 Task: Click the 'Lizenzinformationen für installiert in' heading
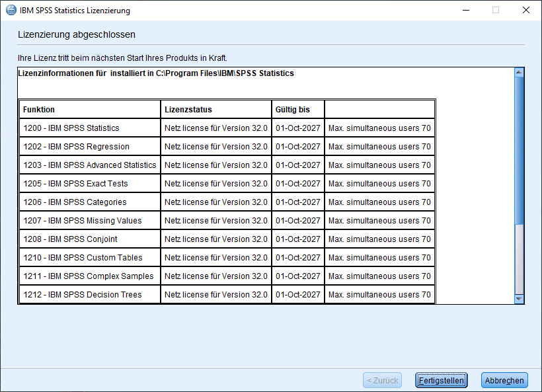coord(155,73)
